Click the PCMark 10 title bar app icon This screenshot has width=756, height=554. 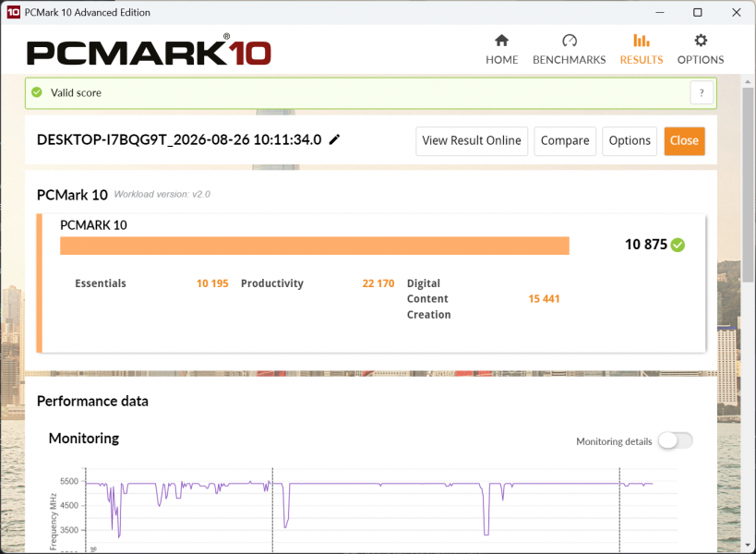click(x=14, y=12)
